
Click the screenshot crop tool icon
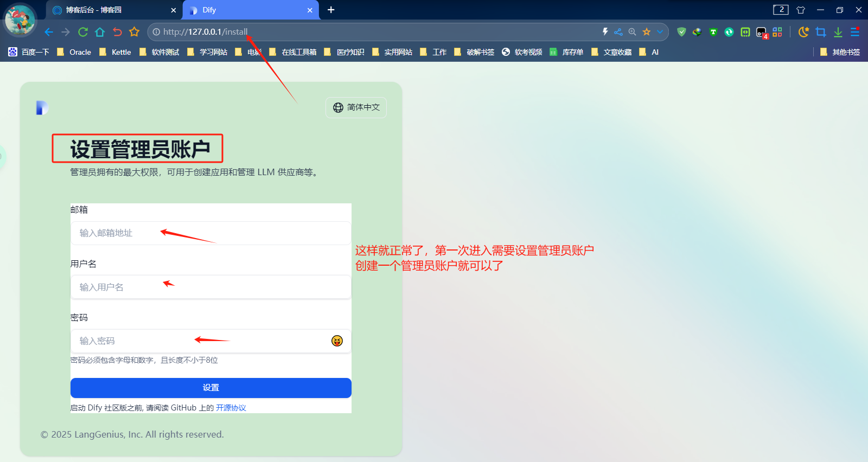(x=821, y=32)
